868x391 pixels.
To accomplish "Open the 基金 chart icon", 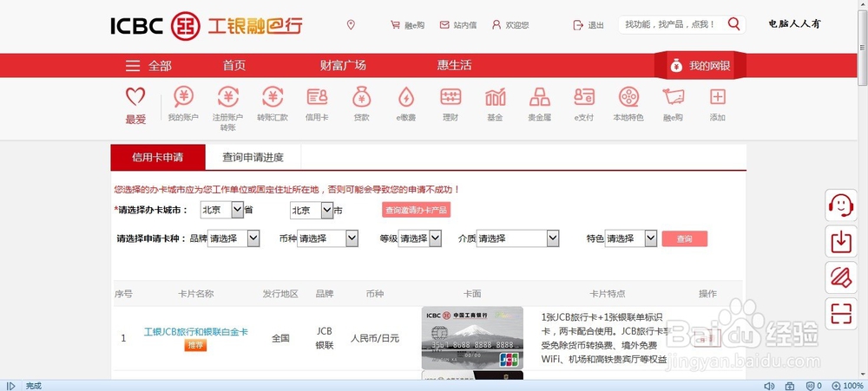I will tap(495, 97).
